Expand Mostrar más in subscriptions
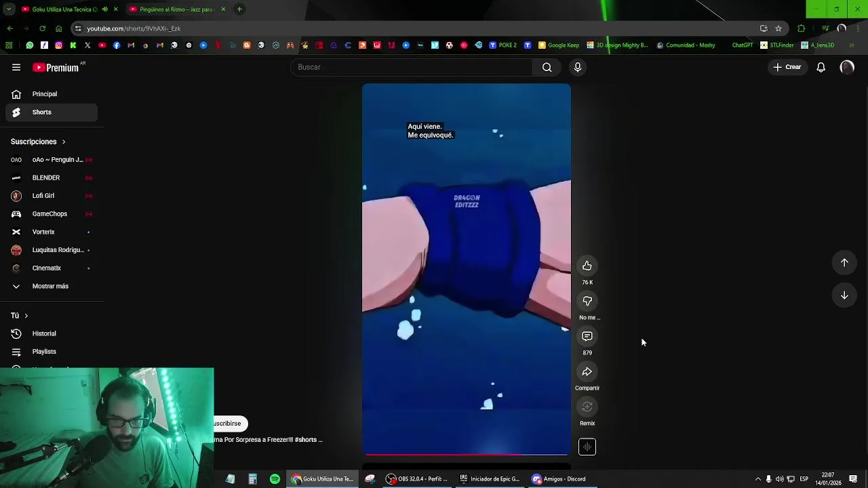The image size is (868, 488). coord(52,286)
